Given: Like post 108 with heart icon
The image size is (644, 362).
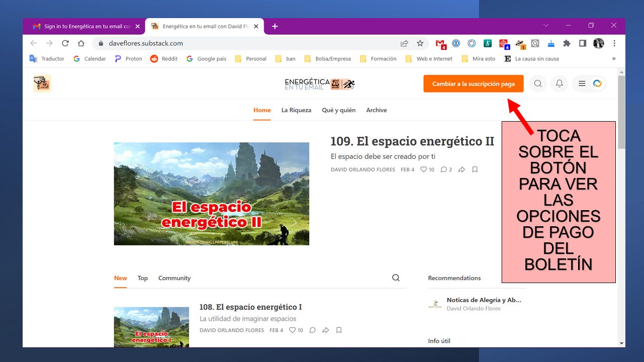Looking at the screenshot, I should [x=296, y=330].
